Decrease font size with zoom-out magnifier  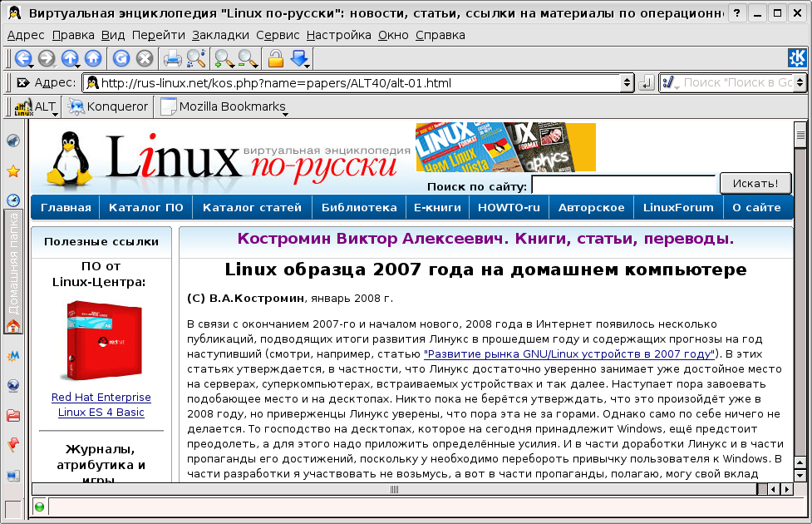pos(248,58)
